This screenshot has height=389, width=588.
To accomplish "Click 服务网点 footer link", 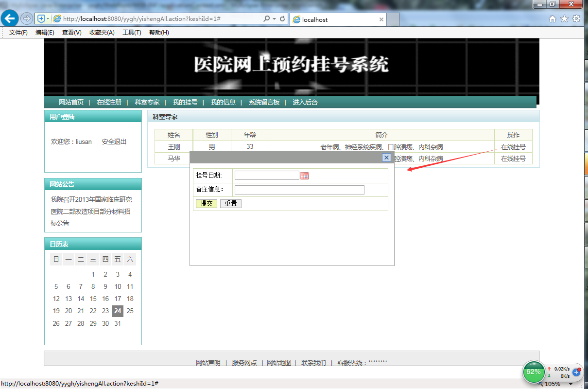I will click(244, 363).
